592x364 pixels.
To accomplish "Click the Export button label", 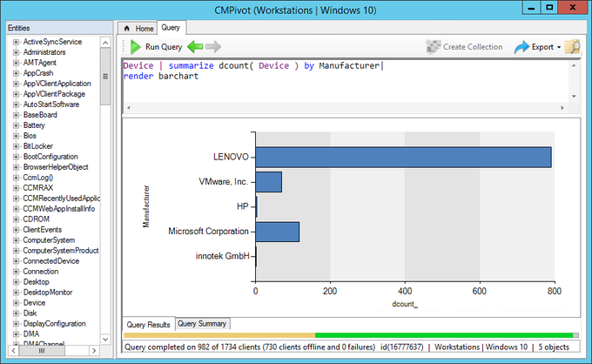I will click(x=542, y=47).
